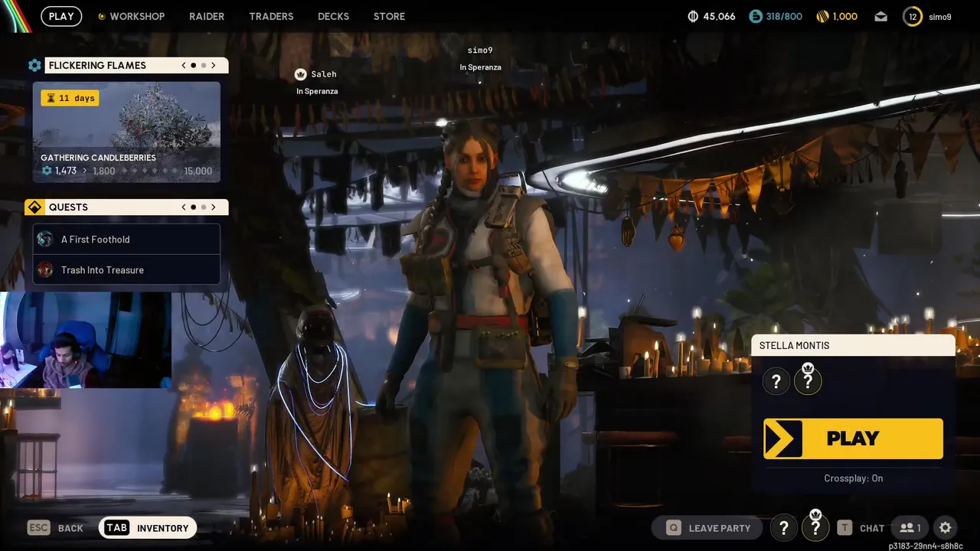Go to next Flickering Flames event page

(x=214, y=65)
